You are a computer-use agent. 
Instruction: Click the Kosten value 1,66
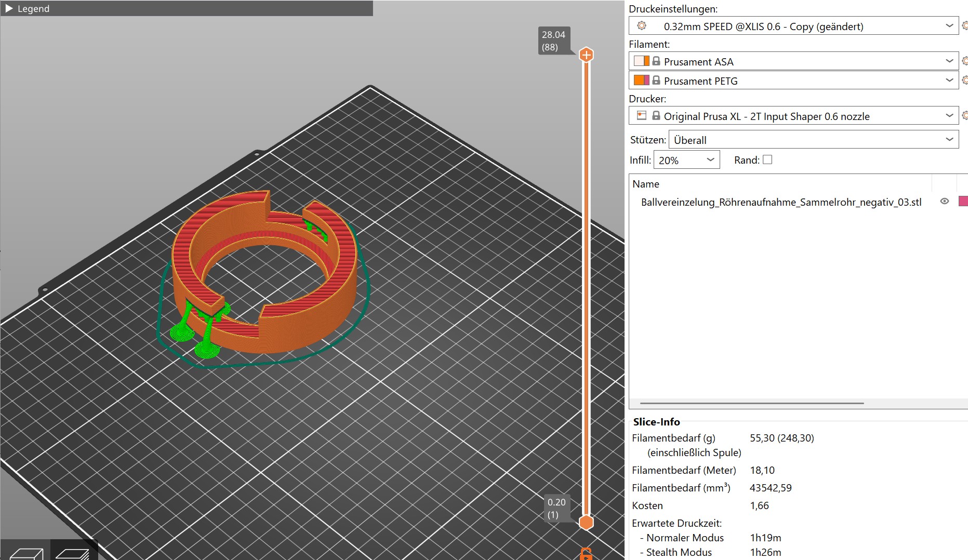point(759,505)
